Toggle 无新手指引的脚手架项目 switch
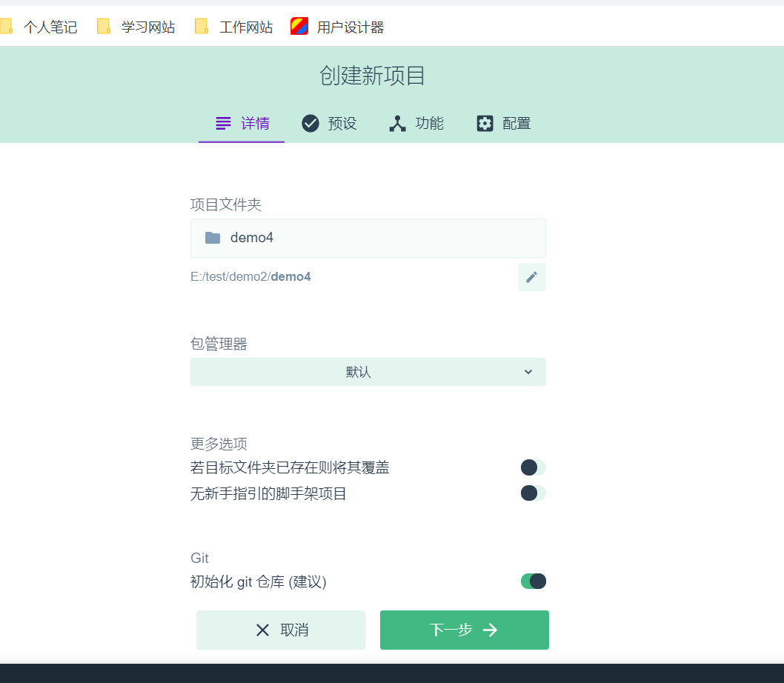 pyautogui.click(x=533, y=493)
